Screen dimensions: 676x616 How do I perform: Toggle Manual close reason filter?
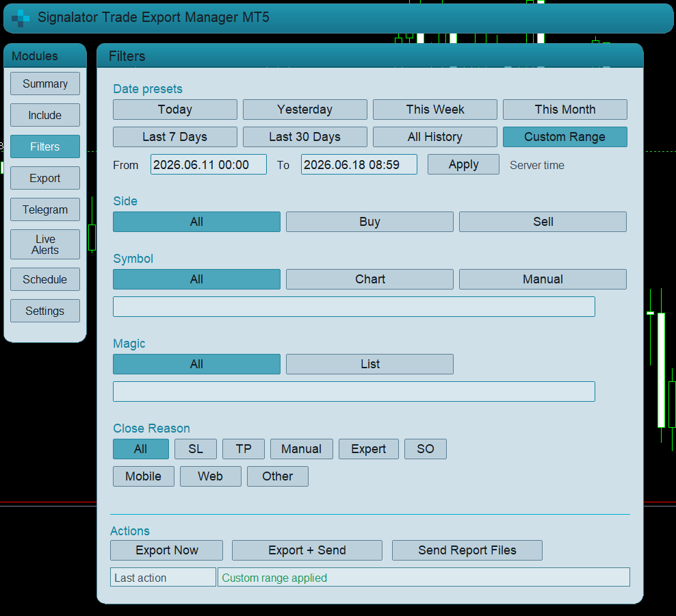click(x=302, y=449)
